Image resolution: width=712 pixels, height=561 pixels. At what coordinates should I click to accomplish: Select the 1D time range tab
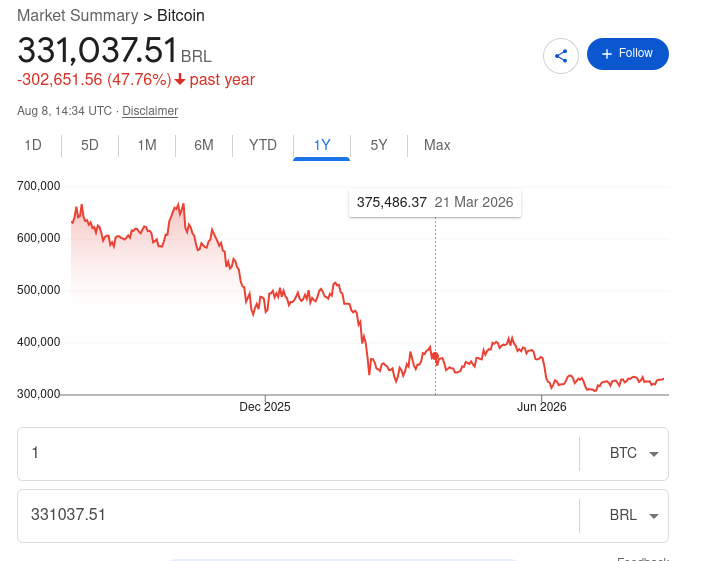pyautogui.click(x=33, y=145)
